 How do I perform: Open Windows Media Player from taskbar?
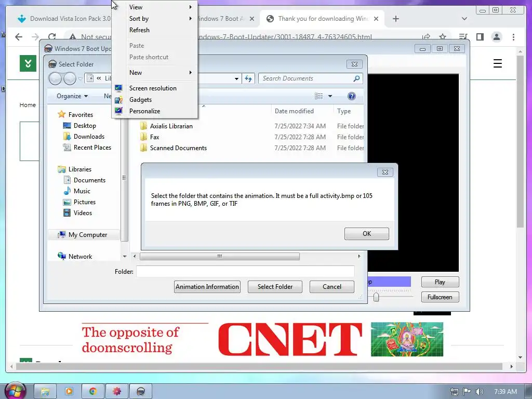point(69,392)
